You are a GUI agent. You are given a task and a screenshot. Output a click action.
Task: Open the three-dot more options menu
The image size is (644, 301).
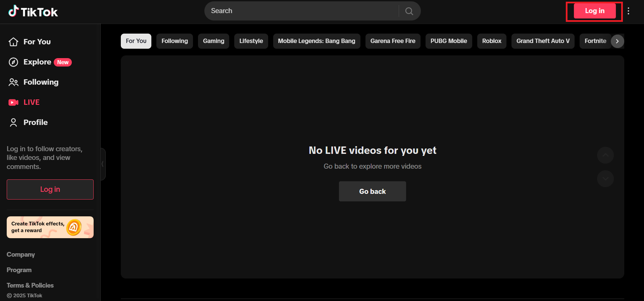(x=629, y=11)
